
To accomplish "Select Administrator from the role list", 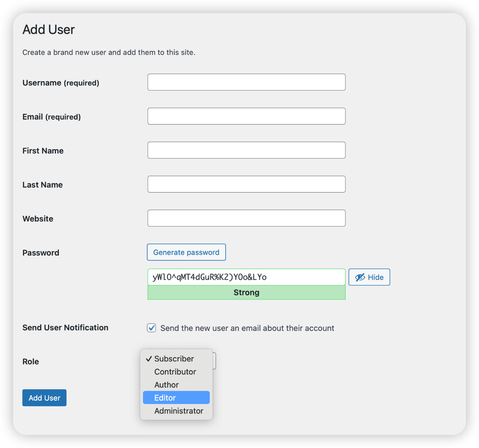I will (x=178, y=411).
